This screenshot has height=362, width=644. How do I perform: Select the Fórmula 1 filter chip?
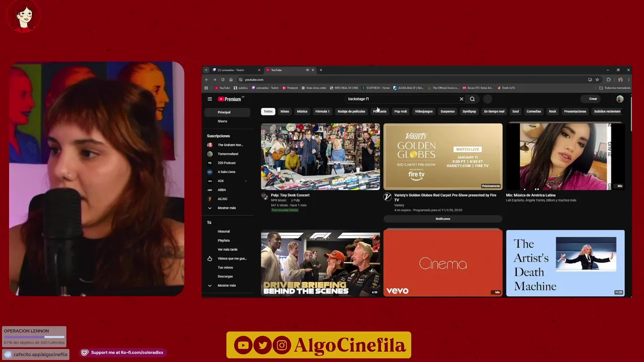pyautogui.click(x=323, y=111)
